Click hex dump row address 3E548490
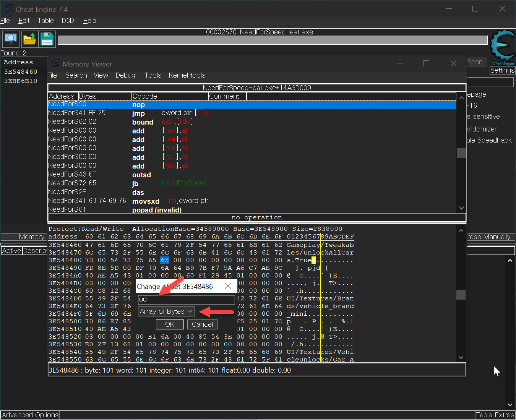Screen dimensions: 516x420 click(65, 268)
